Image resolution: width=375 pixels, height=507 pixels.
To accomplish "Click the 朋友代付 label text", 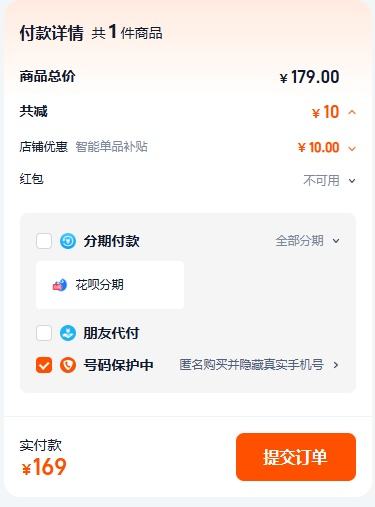I will [111, 333].
